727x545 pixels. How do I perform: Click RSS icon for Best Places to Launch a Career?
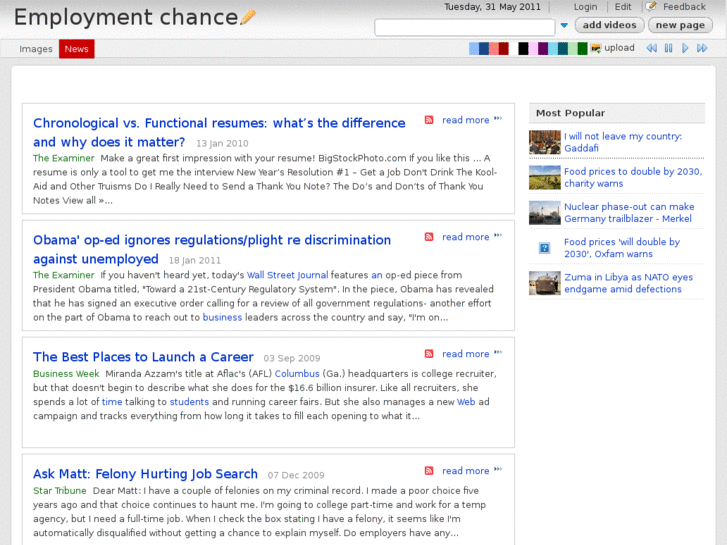pos(429,354)
